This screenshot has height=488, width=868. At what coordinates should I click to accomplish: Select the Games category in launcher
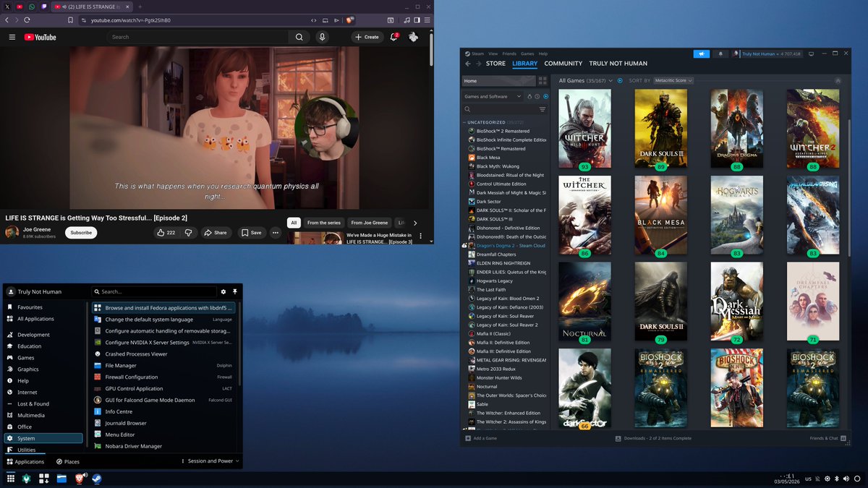coord(43,358)
